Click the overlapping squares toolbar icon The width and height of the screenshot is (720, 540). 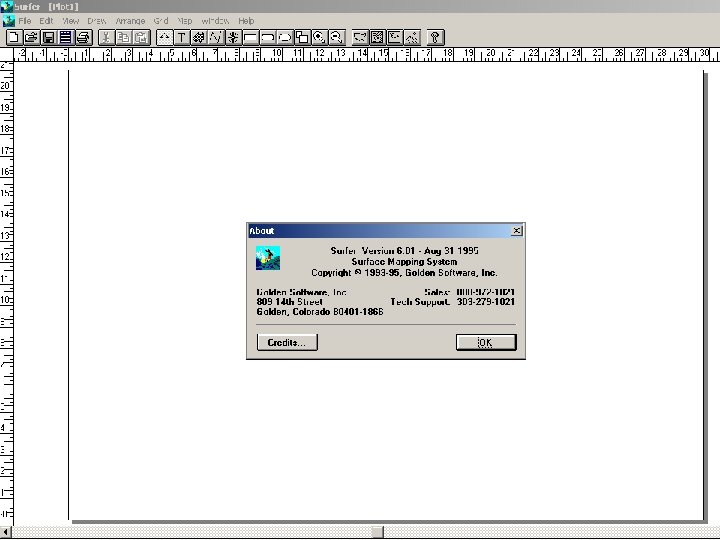pyautogui.click(x=302, y=37)
